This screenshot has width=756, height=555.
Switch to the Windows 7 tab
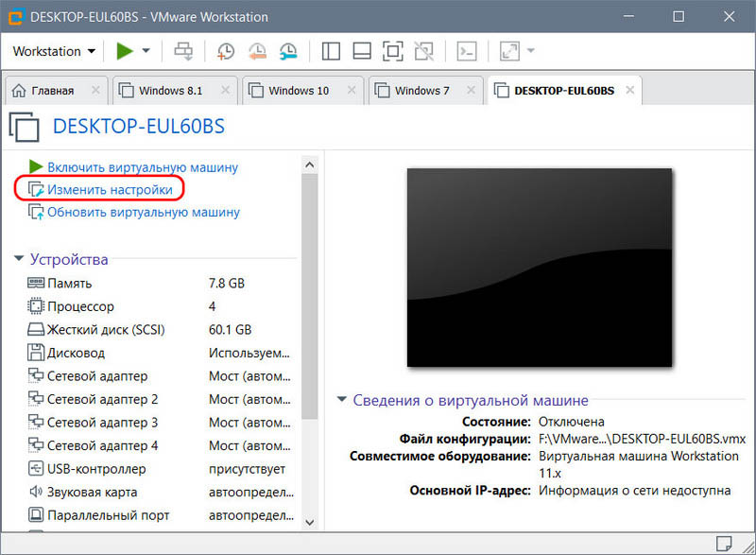pos(421,91)
